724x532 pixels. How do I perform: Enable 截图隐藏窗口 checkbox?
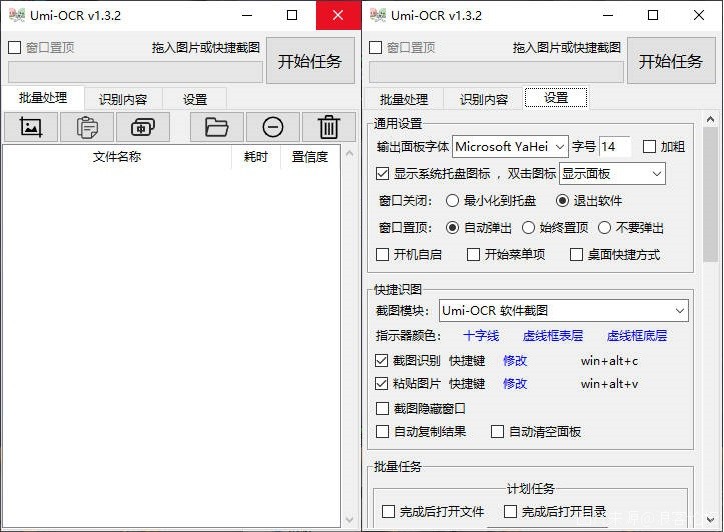click(382, 408)
